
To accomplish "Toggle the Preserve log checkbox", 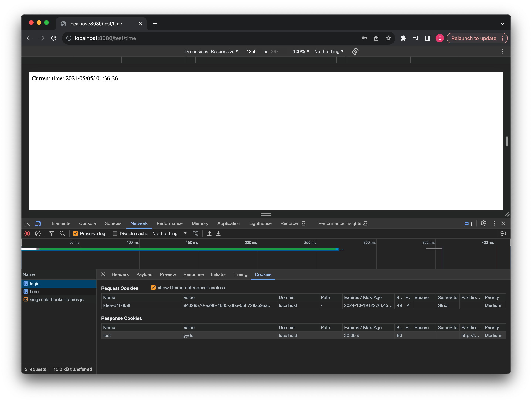I will pos(75,233).
